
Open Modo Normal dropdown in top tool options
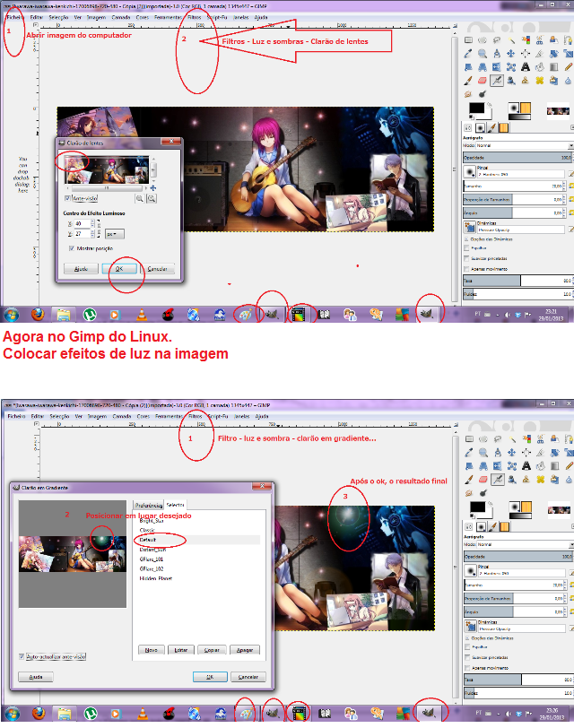pyautogui.click(x=525, y=145)
